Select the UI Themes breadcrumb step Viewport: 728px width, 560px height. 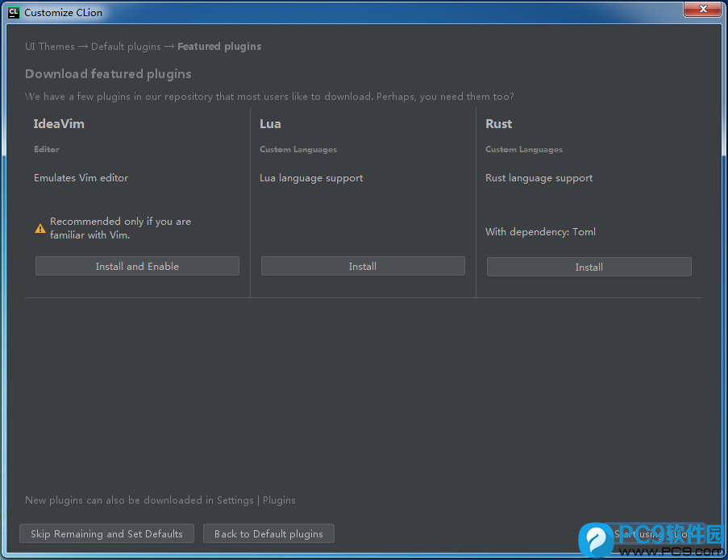50,47
